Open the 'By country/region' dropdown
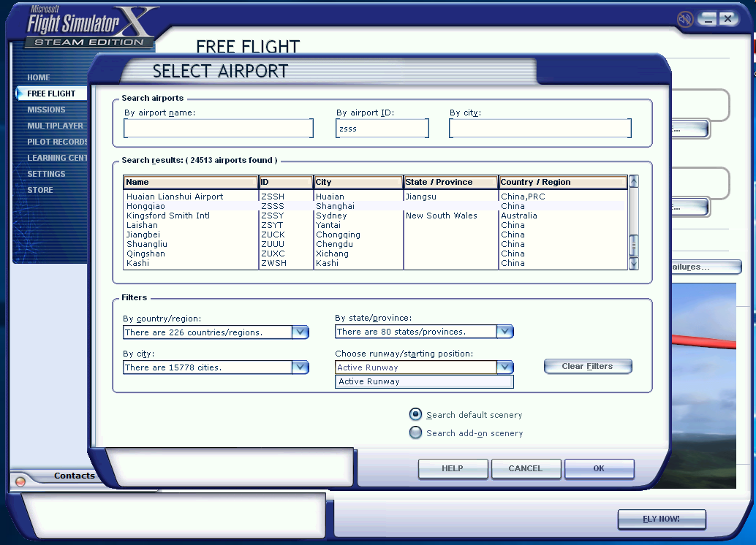This screenshot has width=756, height=545. (300, 331)
